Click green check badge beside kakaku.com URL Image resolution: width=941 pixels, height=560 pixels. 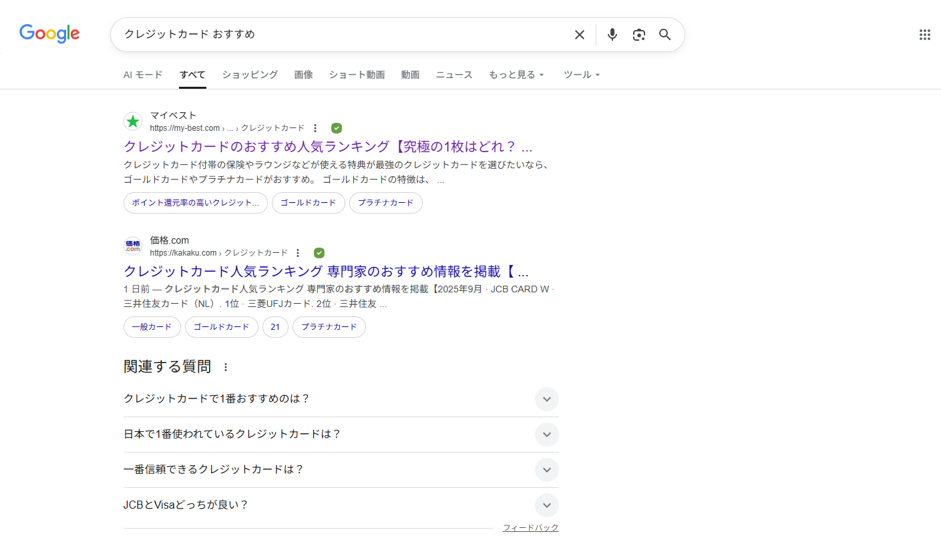tap(319, 253)
